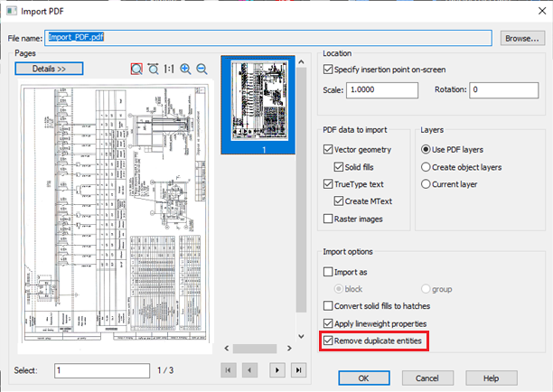Go to the first page
The image size is (553, 392).
tap(230, 370)
